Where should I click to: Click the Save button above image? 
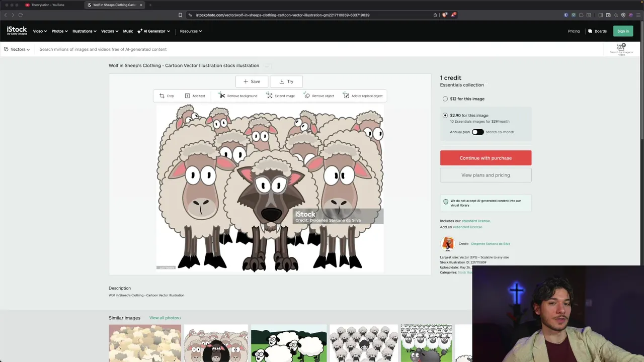tap(252, 81)
